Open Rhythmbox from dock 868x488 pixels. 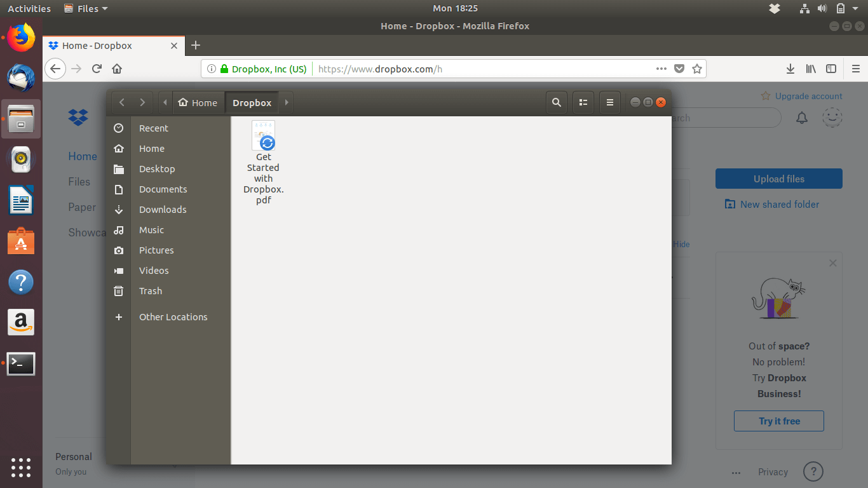pos(21,160)
